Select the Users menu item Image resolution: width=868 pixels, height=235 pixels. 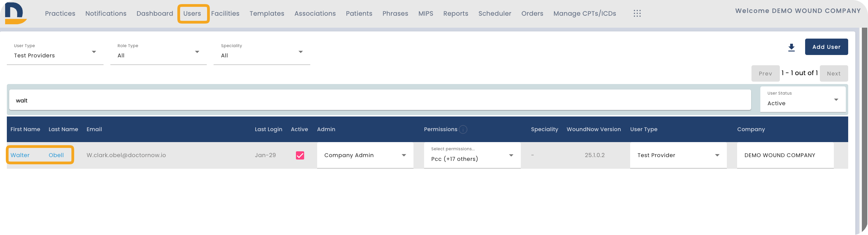(192, 13)
